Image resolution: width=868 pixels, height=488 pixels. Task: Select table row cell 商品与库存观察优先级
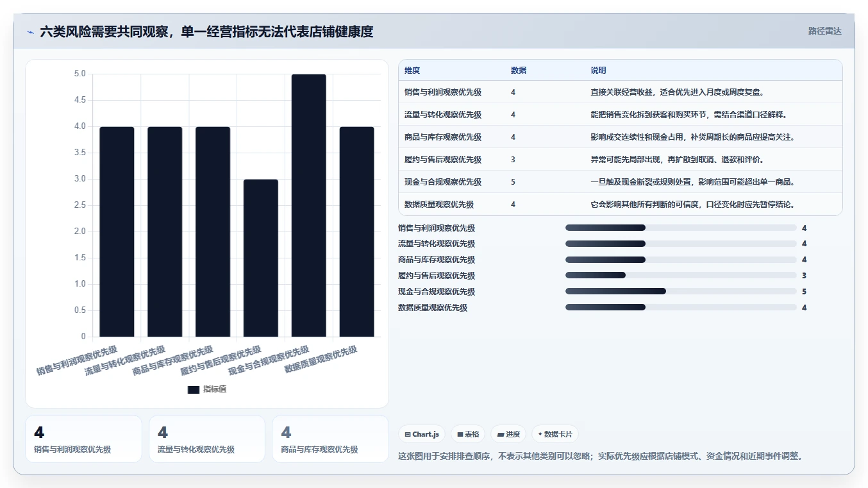coord(443,137)
